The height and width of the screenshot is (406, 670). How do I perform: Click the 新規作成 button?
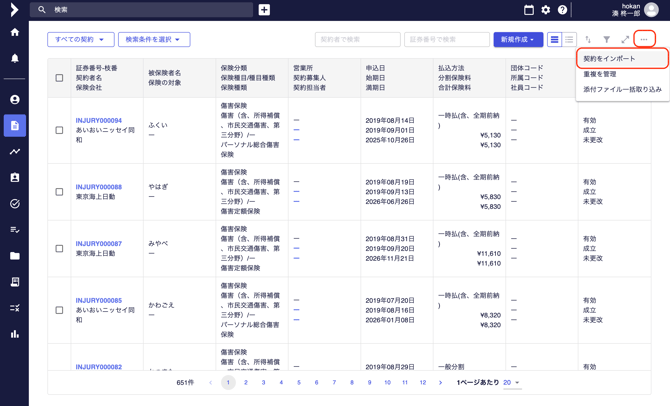(518, 40)
